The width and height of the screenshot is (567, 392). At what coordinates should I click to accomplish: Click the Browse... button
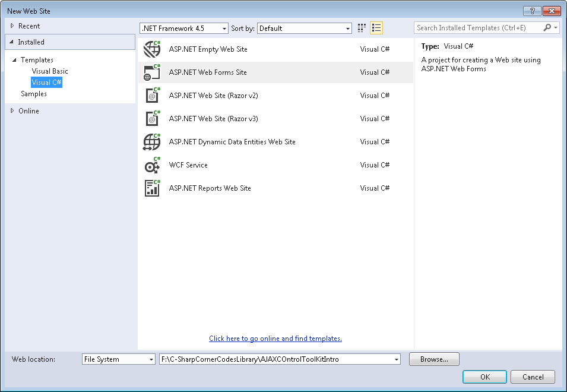(434, 359)
